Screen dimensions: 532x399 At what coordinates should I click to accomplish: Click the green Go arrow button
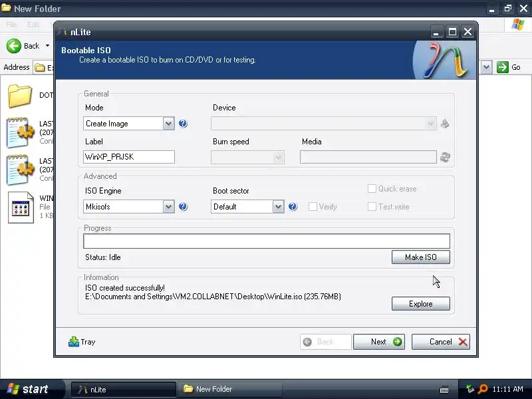pos(503,67)
